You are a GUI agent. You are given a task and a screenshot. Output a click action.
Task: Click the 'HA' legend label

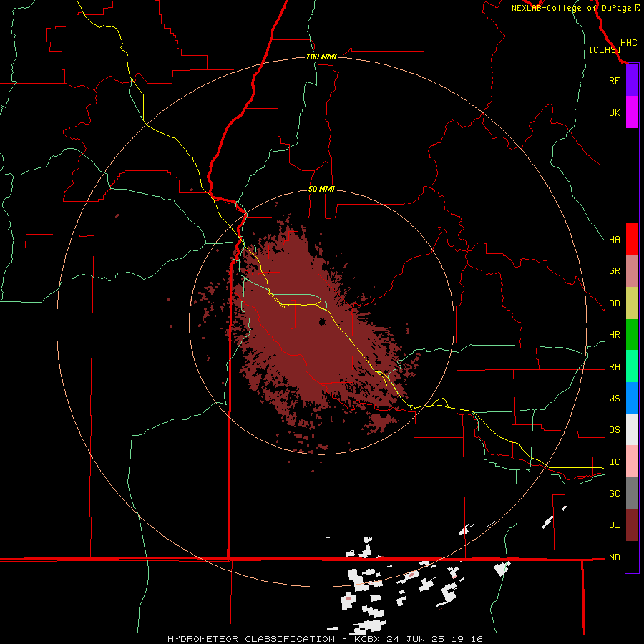pos(614,240)
